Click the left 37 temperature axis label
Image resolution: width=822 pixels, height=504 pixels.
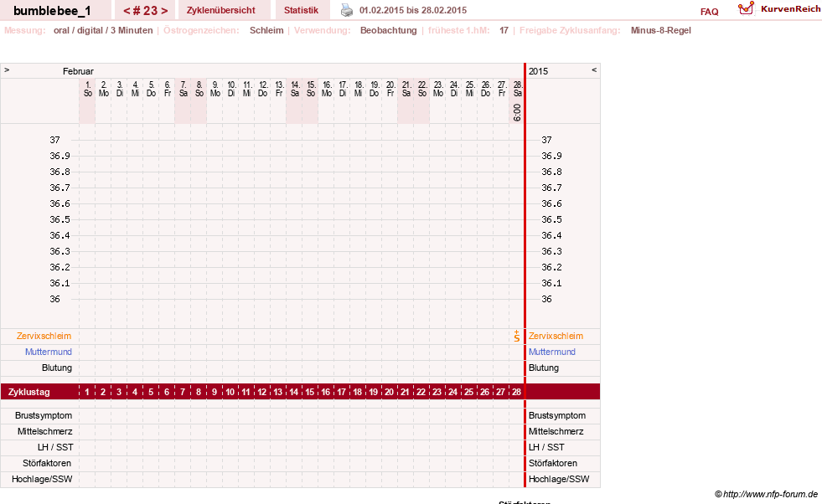coord(55,140)
